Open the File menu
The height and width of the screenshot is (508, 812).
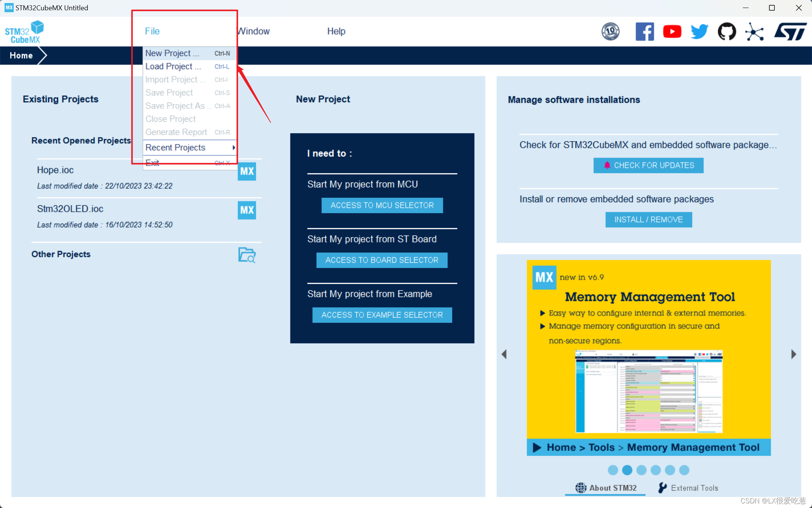coord(152,31)
